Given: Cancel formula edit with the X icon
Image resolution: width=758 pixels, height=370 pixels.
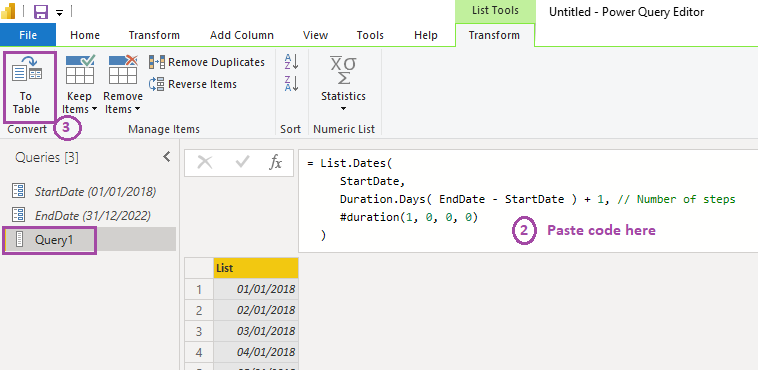Looking at the screenshot, I should tap(205, 163).
